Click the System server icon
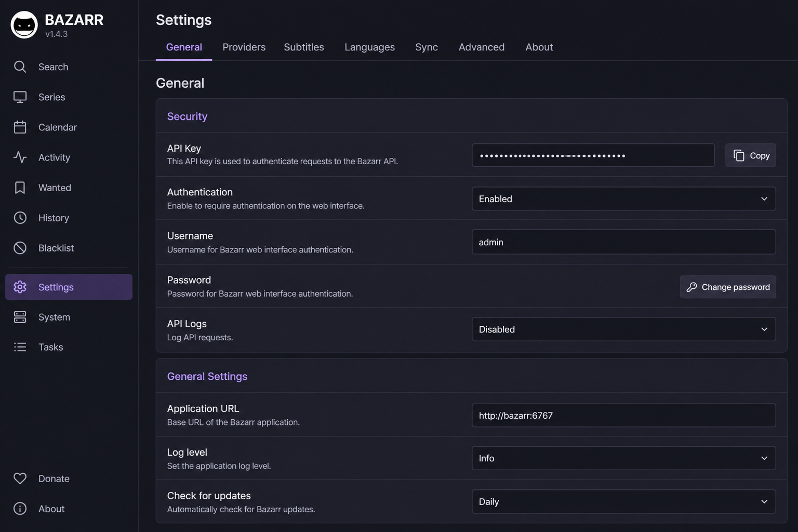Image resolution: width=798 pixels, height=532 pixels. [20, 317]
